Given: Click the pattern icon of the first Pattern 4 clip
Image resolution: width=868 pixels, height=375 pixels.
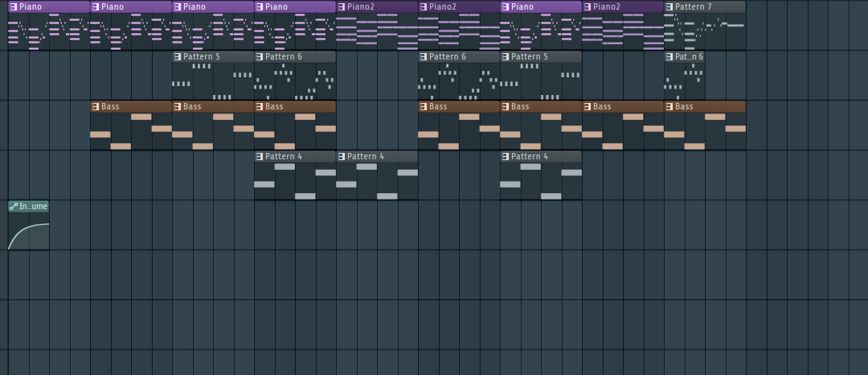Looking at the screenshot, I should pos(260,157).
